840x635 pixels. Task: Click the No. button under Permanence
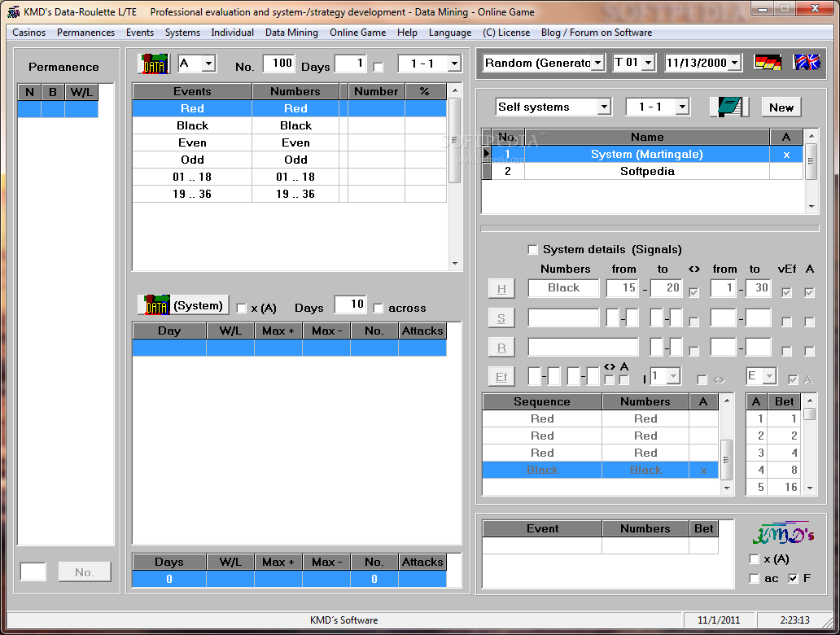85,572
